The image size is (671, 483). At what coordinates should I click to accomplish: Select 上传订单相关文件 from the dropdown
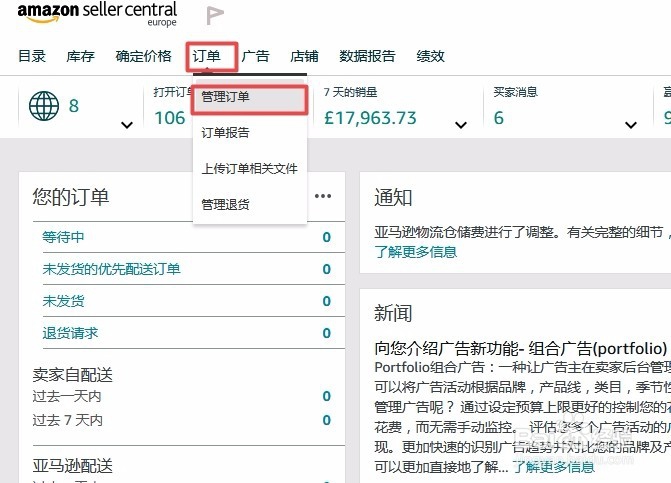[250, 169]
